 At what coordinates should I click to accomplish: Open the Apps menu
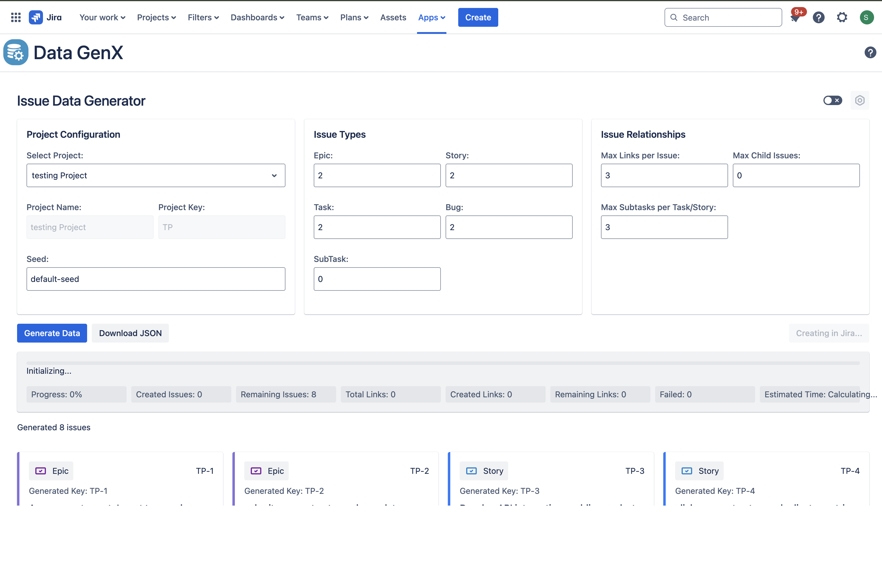432,17
